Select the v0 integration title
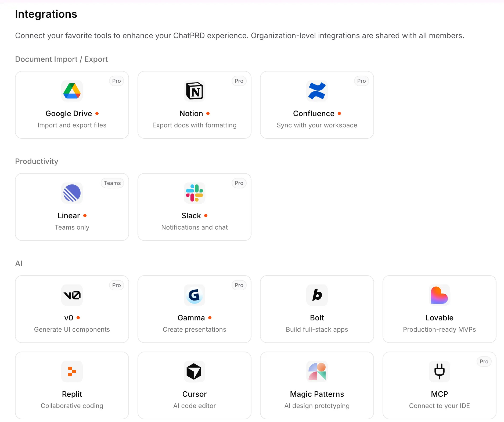This screenshot has height=422, width=504. click(x=69, y=318)
